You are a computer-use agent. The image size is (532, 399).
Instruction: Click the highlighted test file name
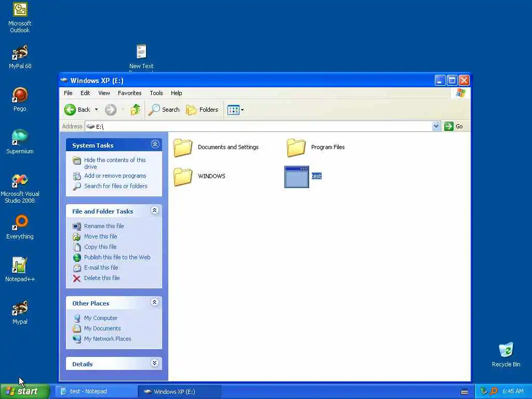click(x=316, y=176)
